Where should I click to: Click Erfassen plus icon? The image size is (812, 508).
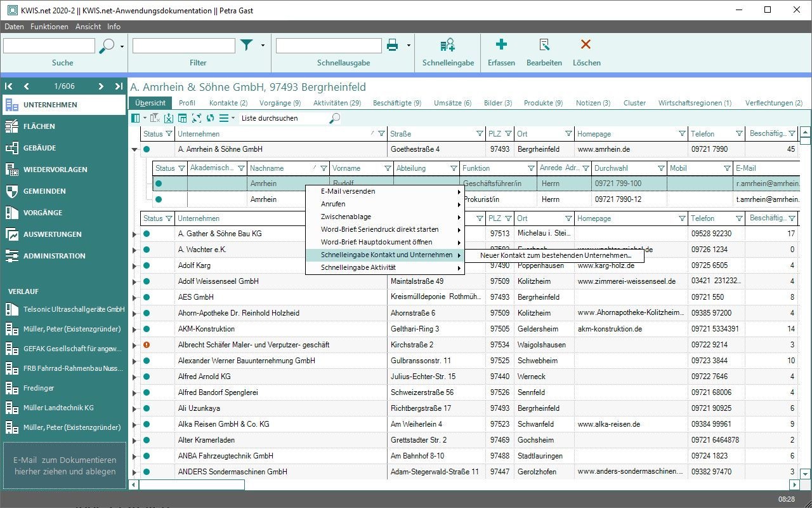click(x=501, y=44)
